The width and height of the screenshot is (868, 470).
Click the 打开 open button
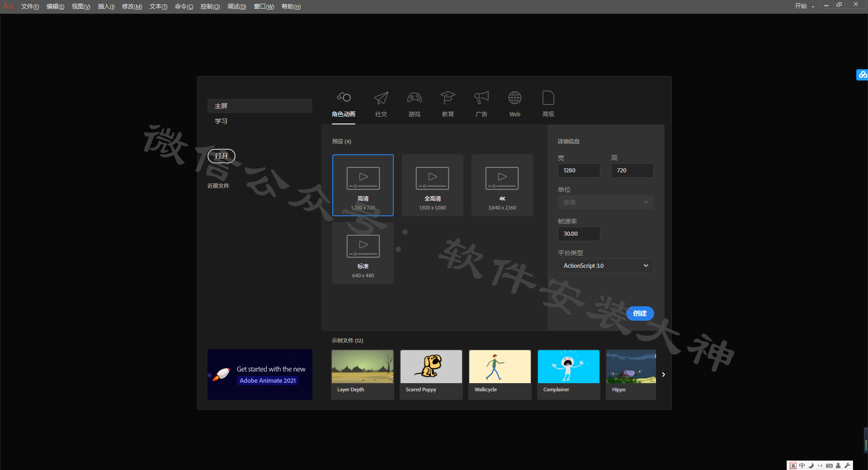(x=221, y=156)
